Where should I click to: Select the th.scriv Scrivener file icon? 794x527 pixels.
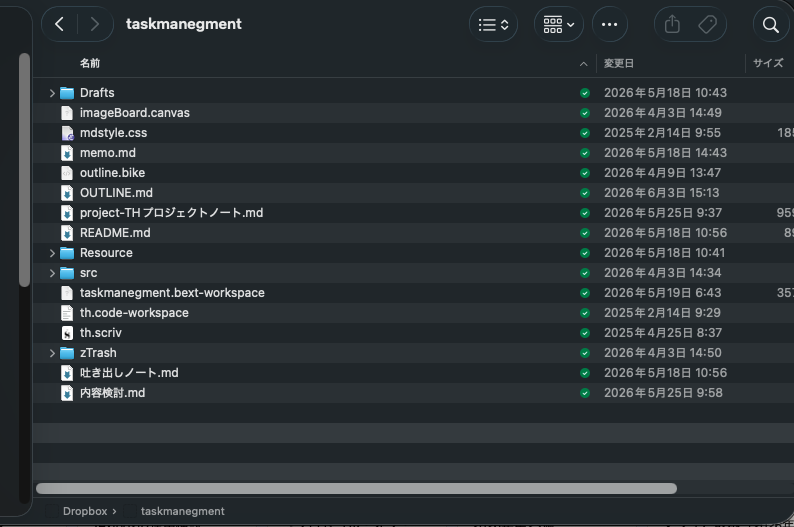pos(67,333)
